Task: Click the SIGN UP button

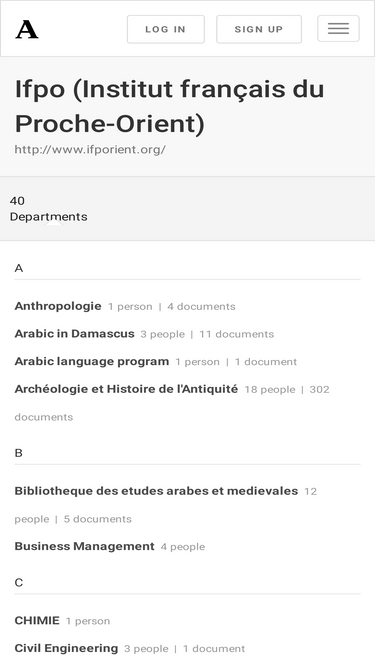Action: [259, 29]
